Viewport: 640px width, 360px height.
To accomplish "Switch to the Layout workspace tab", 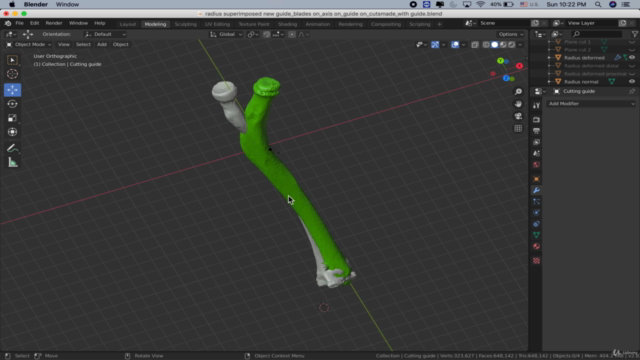I will 128,24.
